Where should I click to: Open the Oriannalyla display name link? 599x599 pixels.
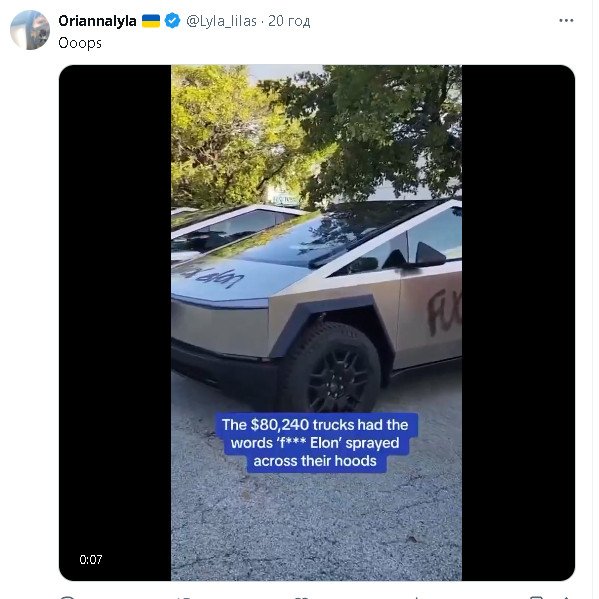(97, 21)
